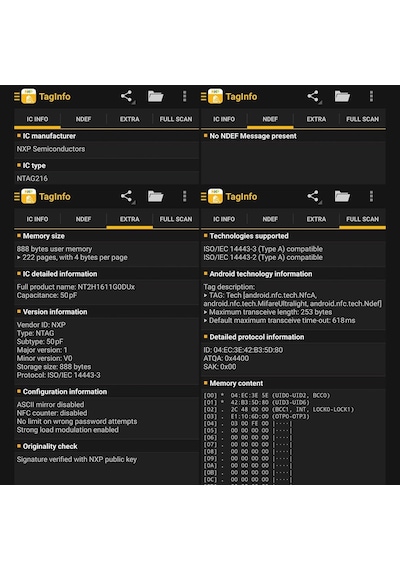Switch to NDEF tab above Memory size
Image resolution: width=400 pixels, height=570 pixels.
click(83, 219)
